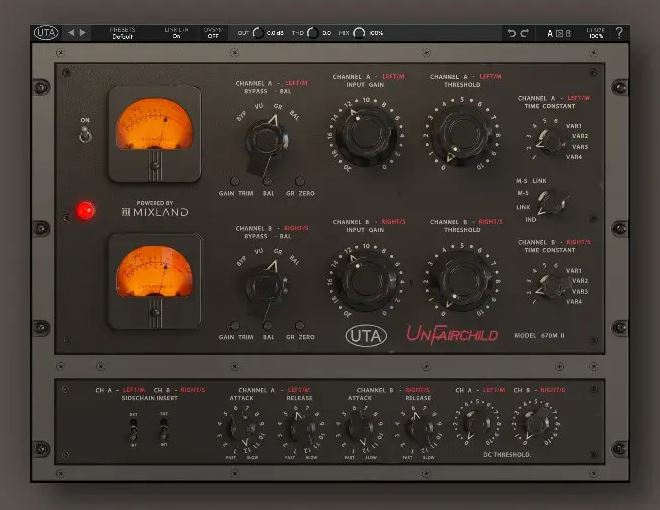Click the Channel A Time Constant selector

[548, 139]
